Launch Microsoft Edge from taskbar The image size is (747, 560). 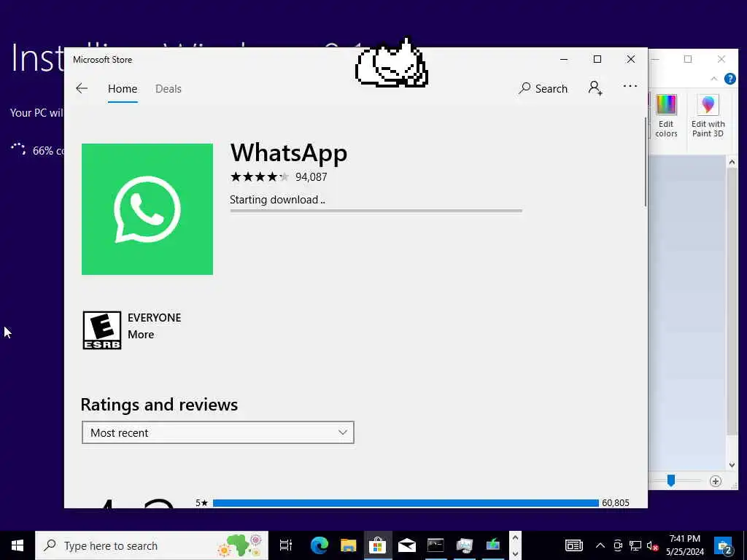[x=320, y=545]
